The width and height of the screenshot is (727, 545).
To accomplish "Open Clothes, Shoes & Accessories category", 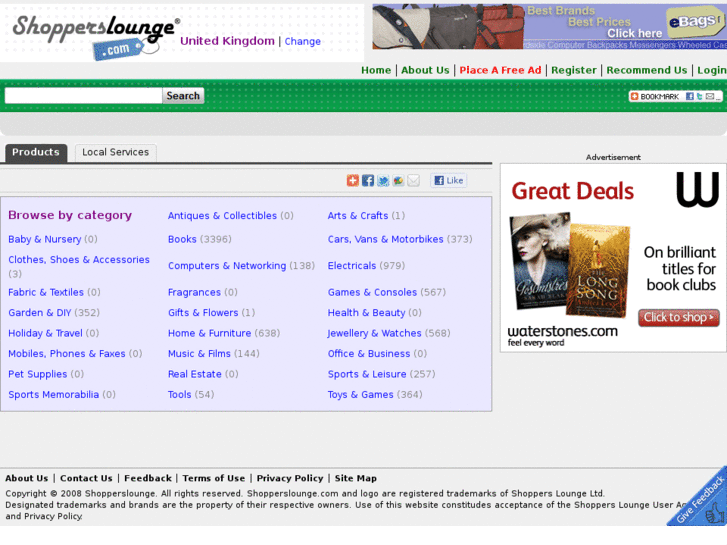I will click(x=79, y=260).
